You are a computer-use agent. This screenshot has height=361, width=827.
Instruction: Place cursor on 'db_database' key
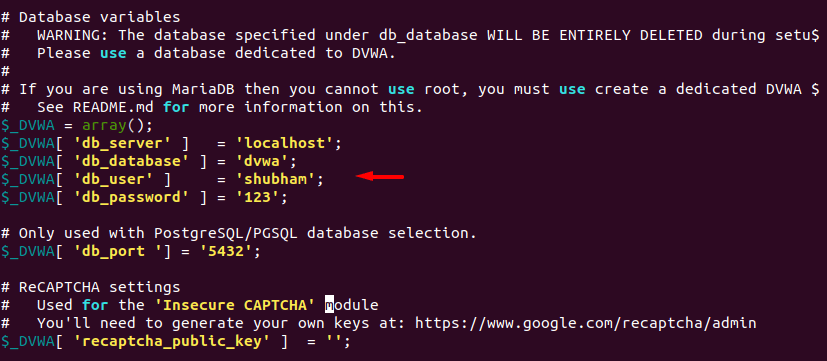point(131,161)
